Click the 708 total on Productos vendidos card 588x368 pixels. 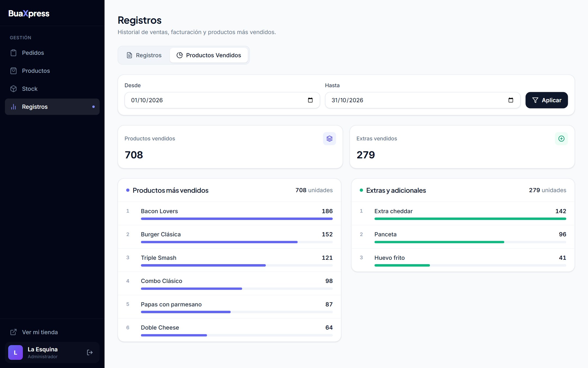pos(134,155)
